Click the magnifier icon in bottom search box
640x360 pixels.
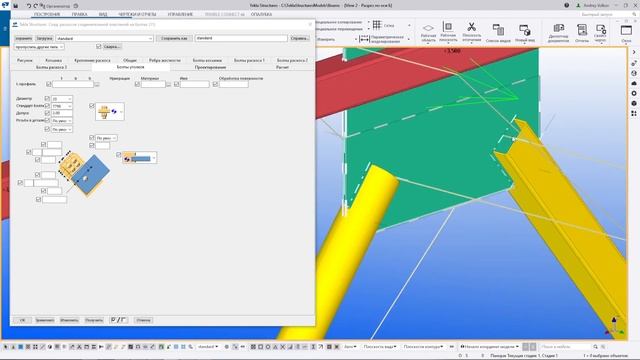(596, 347)
